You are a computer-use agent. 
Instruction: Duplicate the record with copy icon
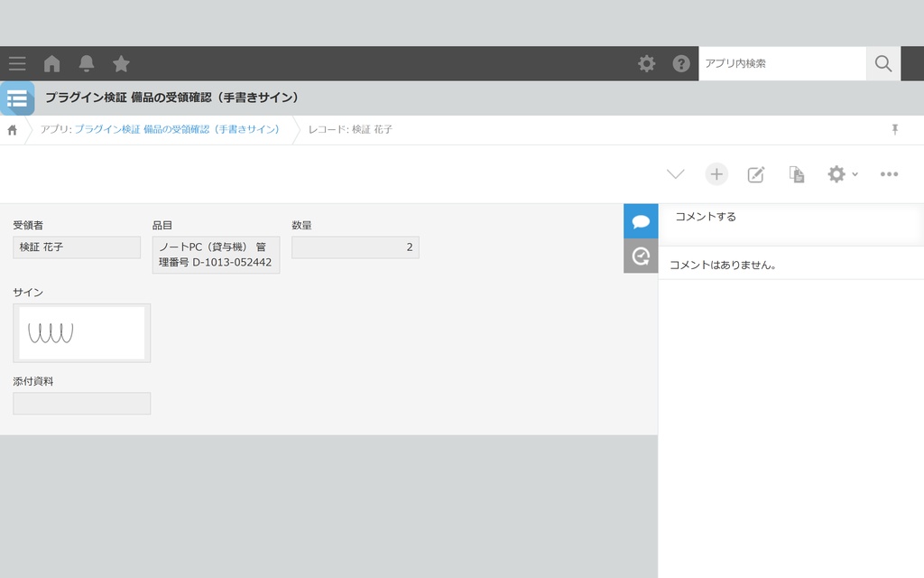tap(796, 174)
